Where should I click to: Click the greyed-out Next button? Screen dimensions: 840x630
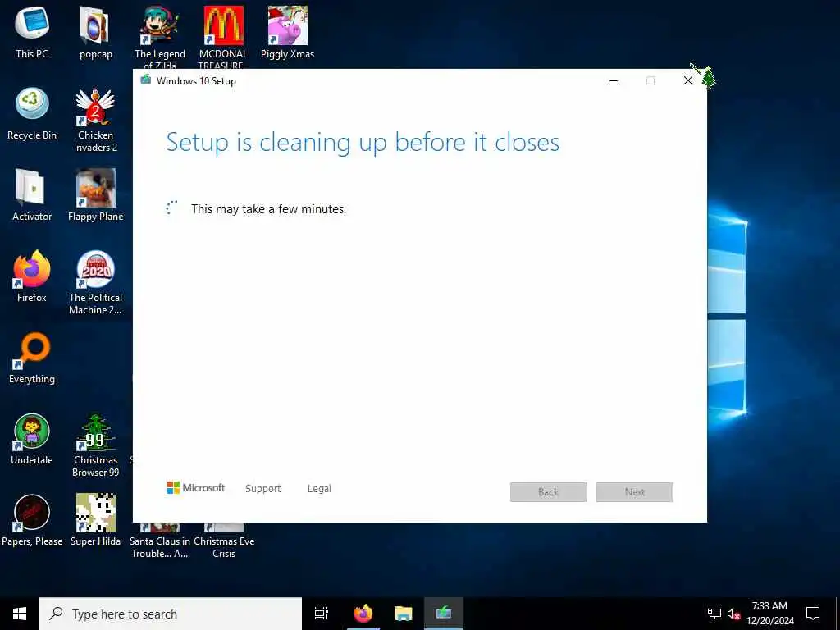click(635, 492)
